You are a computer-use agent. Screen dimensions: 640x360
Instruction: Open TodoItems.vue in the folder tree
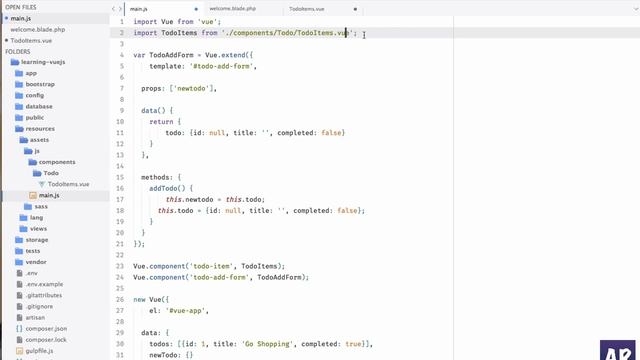pyautogui.click(x=68, y=184)
